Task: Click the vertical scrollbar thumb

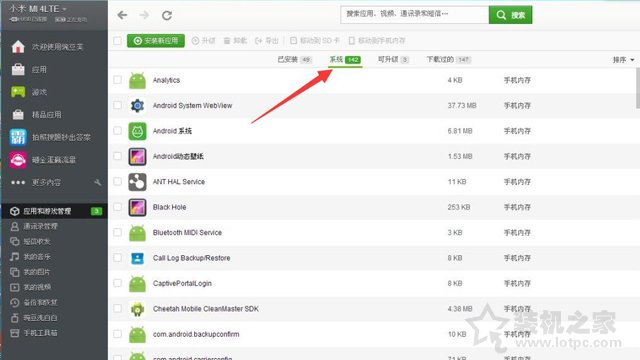Action: (x=638, y=88)
